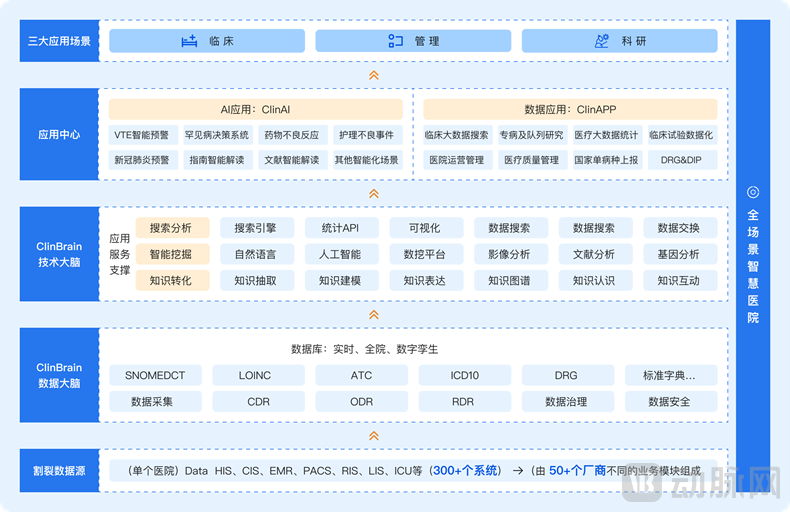This screenshot has height=512, width=790.
Task: Click the 专病及队列研究 box
Action: point(533,135)
